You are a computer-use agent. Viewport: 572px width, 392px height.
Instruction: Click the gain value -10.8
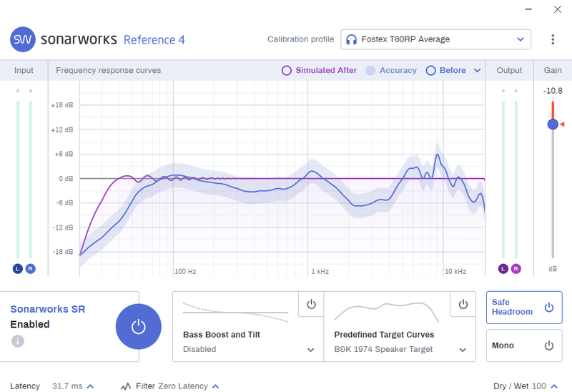click(553, 91)
